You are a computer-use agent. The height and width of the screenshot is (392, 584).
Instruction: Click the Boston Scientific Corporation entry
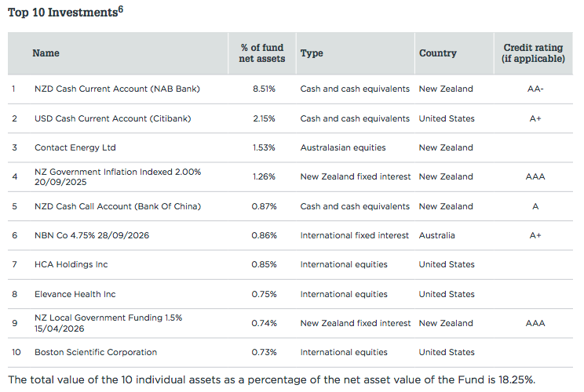pos(96,352)
